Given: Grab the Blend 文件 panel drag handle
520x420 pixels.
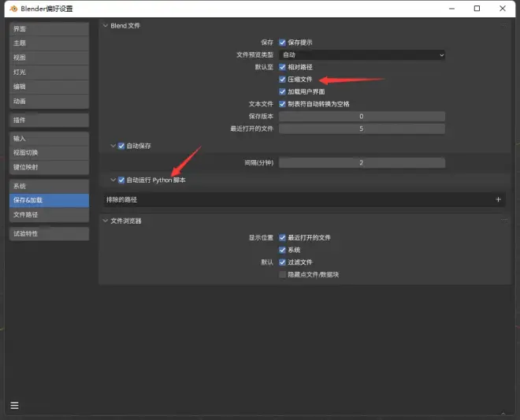Looking at the screenshot, I should click(x=504, y=25).
